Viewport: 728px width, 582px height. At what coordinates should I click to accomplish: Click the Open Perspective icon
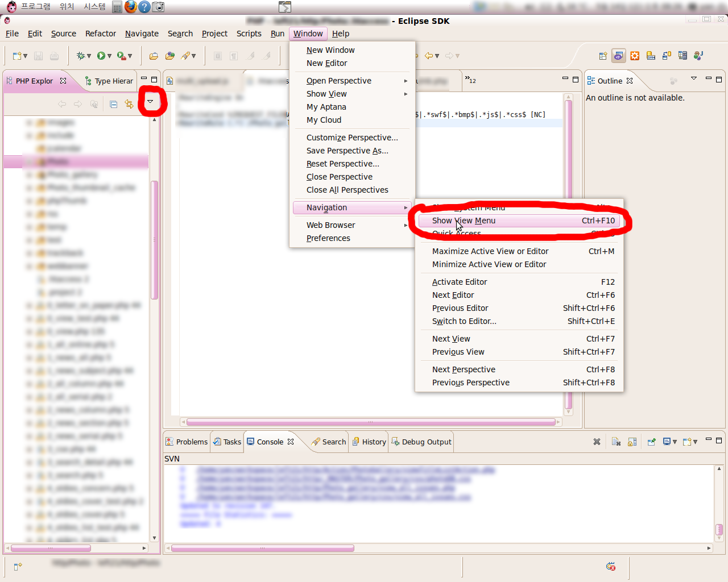point(603,56)
